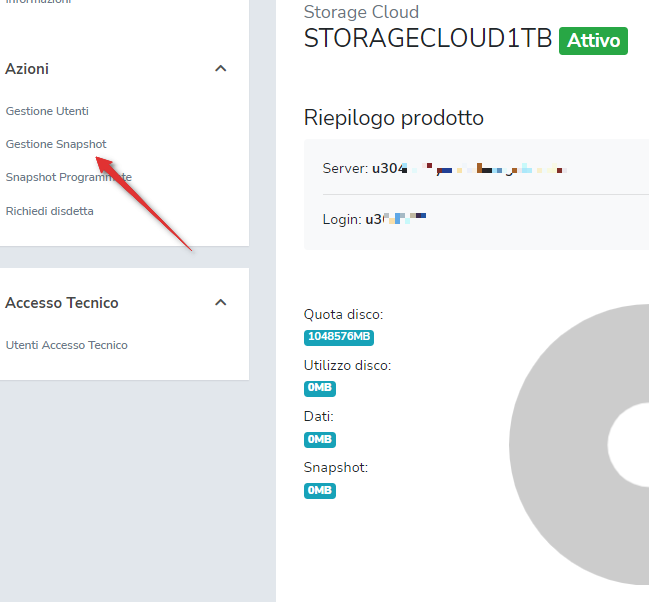Screen dimensions: 649x602
Task: Click the green Attivo status badge
Action: tap(594, 41)
